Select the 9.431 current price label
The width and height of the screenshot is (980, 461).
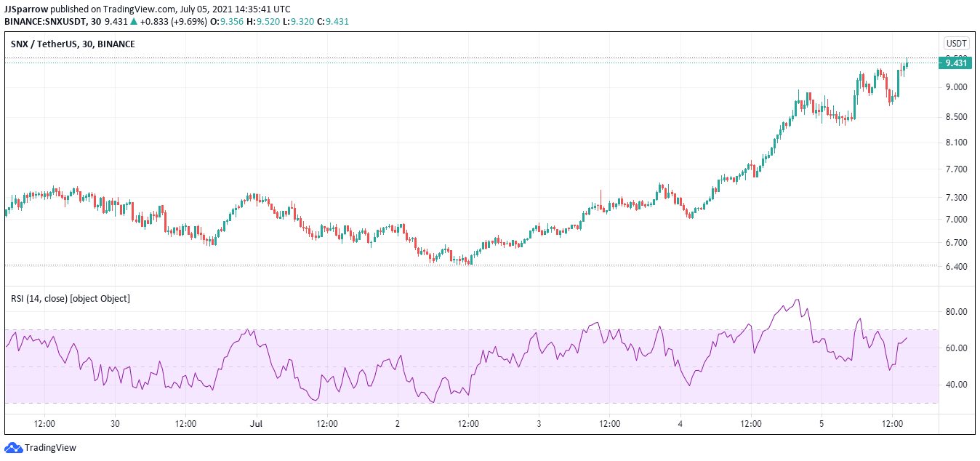click(955, 63)
